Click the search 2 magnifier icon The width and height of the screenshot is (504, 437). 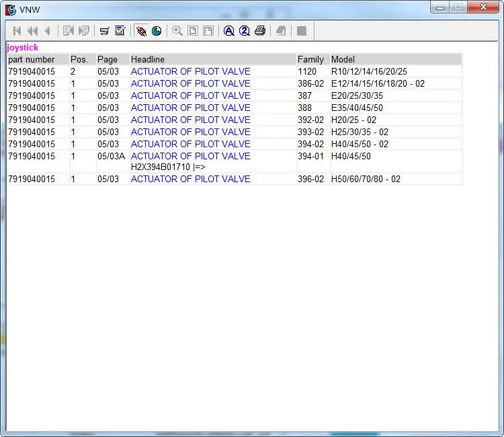point(245,31)
